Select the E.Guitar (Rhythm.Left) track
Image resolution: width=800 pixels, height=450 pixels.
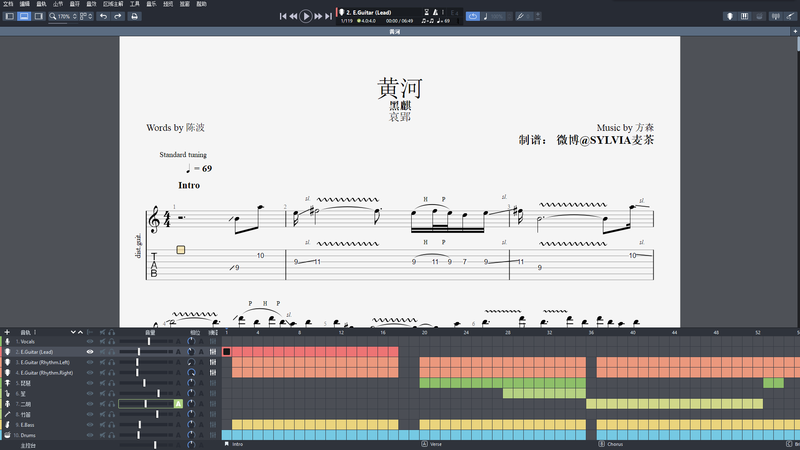(45, 362)
